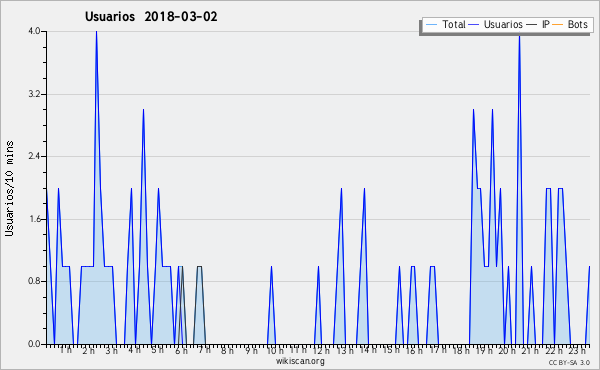Click the '7 h' x-axis label
This screenshot has width=600, height=370.
click(x=204, y=350)
